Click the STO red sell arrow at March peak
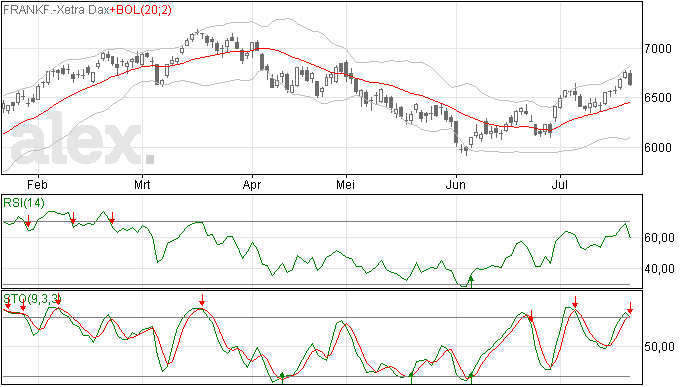 tap(202, 300)
